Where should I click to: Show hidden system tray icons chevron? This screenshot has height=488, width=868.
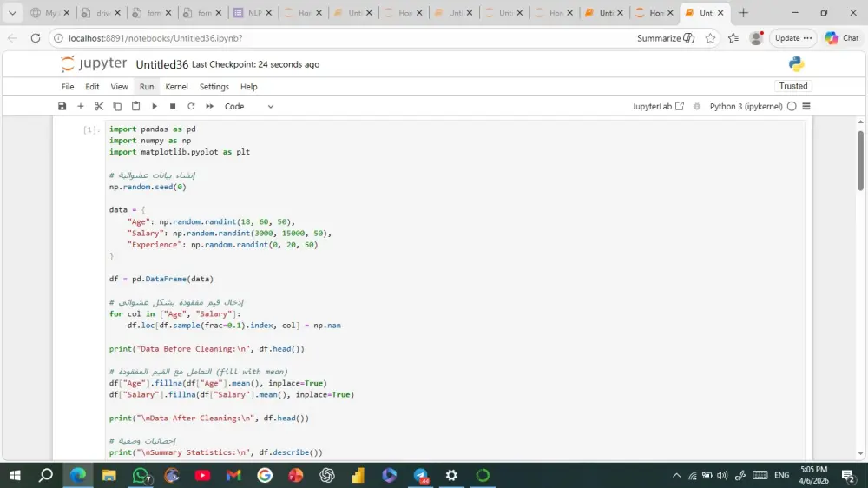[676, 475]
